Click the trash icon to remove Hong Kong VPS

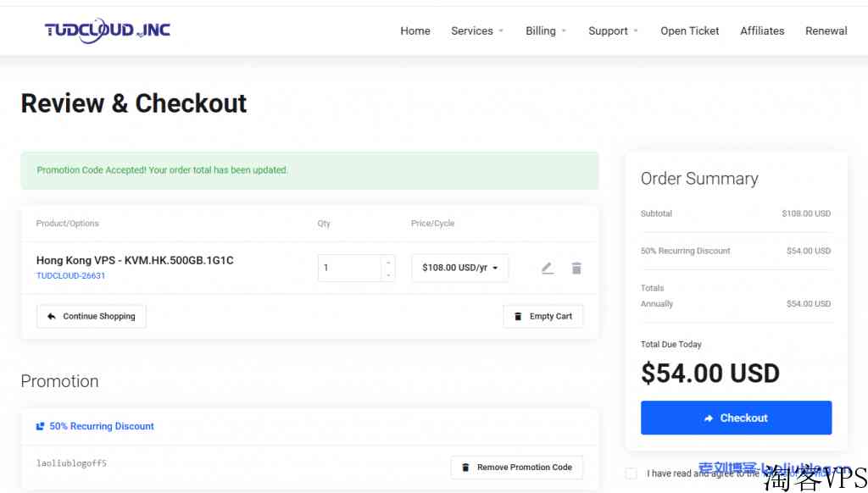point(576,269)
